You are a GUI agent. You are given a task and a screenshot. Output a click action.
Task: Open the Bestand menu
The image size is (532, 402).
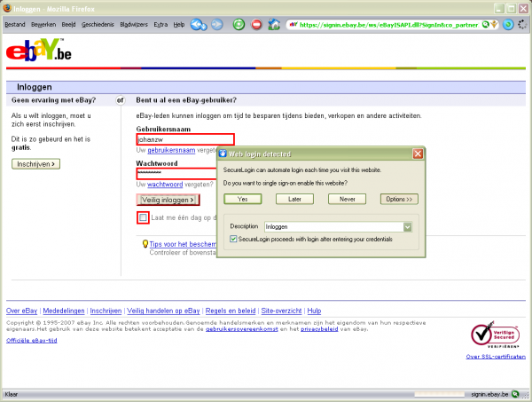(x=15, y=25)
